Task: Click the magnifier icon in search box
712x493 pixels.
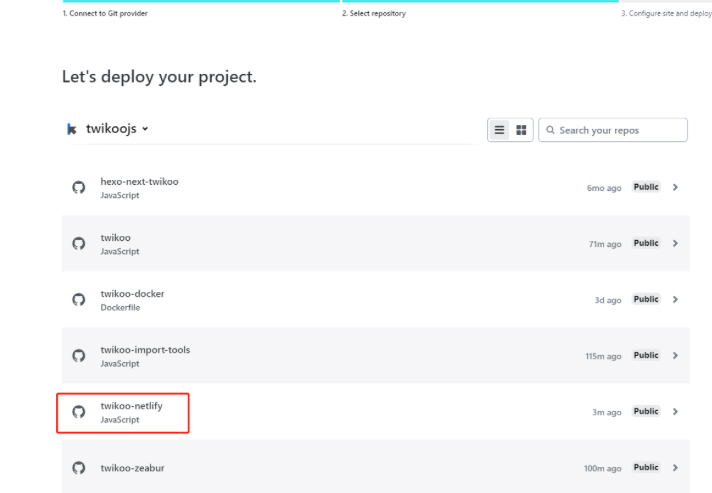Action: 550,130
